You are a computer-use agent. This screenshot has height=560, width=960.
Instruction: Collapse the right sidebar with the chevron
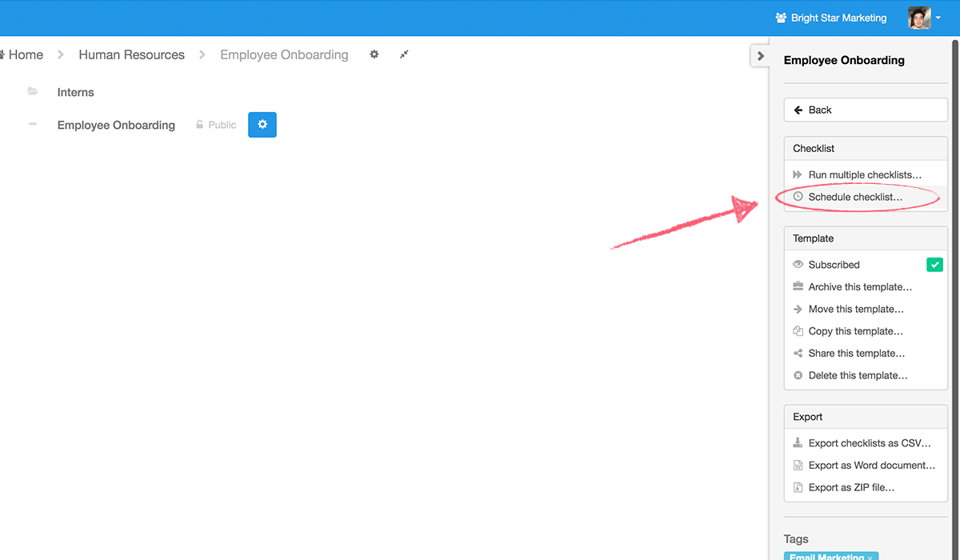[760, 55]
